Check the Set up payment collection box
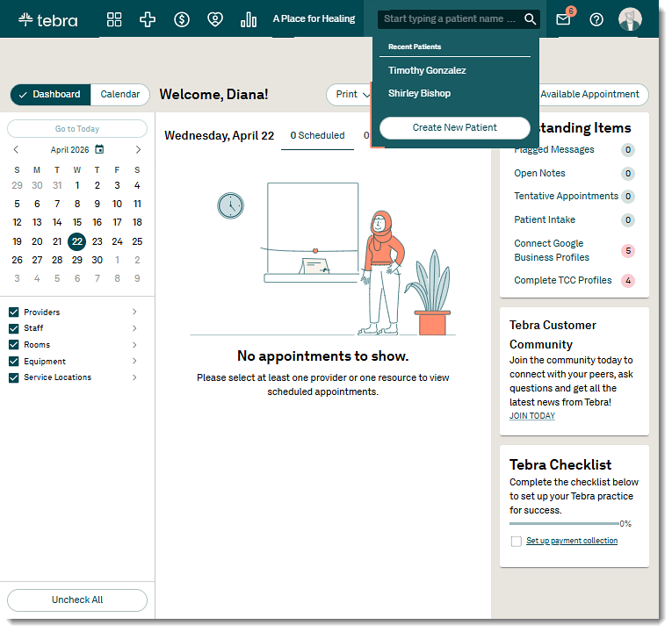This screenshot has width=672, height=632. (516, 542)
